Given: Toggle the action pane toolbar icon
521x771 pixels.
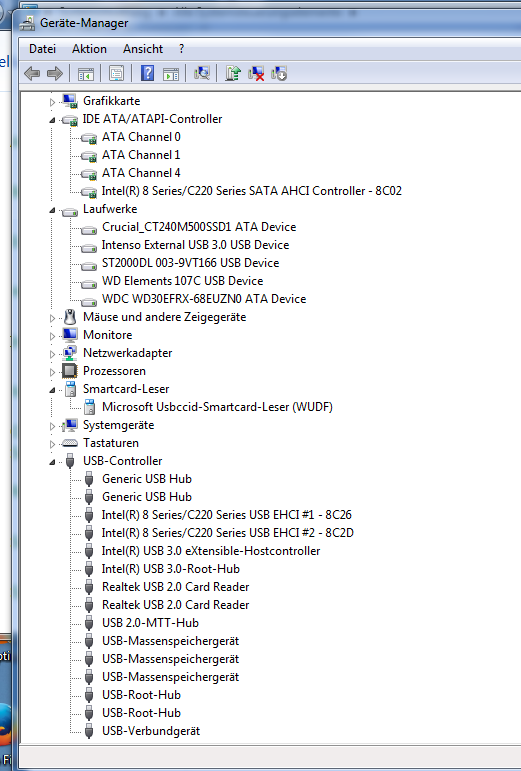Looking at the screenshot, I should pos(171,74).
